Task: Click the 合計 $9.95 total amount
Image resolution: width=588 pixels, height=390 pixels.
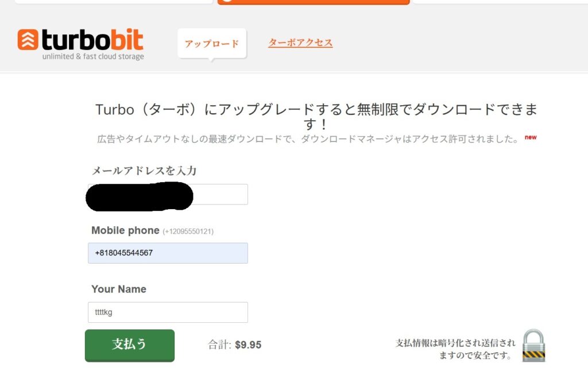Action: (x=235, y=345)
